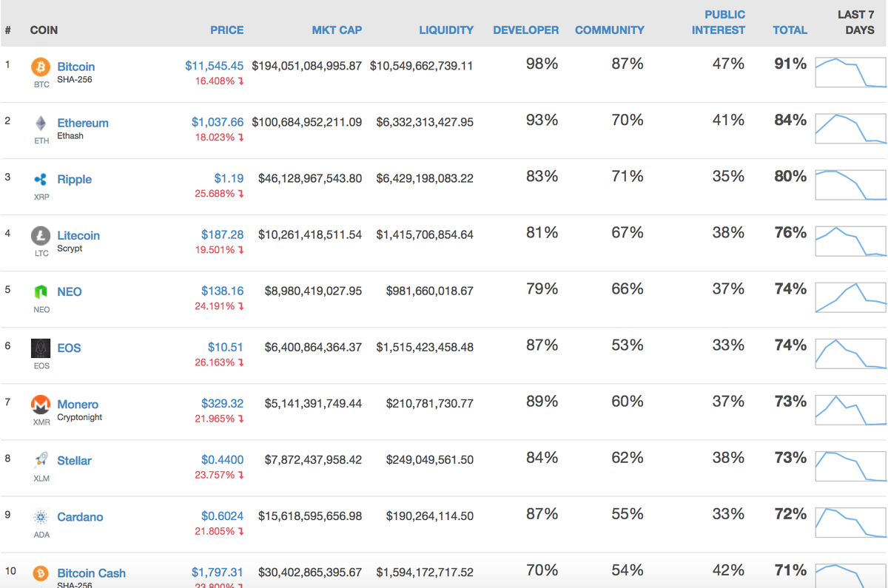Click Monero price $329.32
The width and height of the screenshot is (888, 588).
223,404
